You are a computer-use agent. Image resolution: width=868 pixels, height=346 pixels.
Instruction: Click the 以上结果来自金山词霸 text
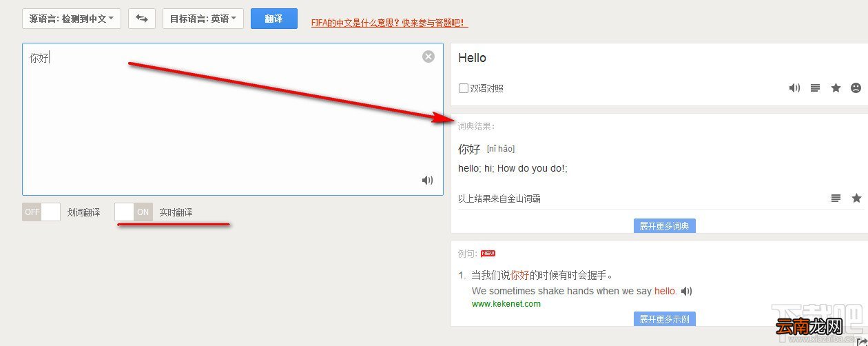499,199
